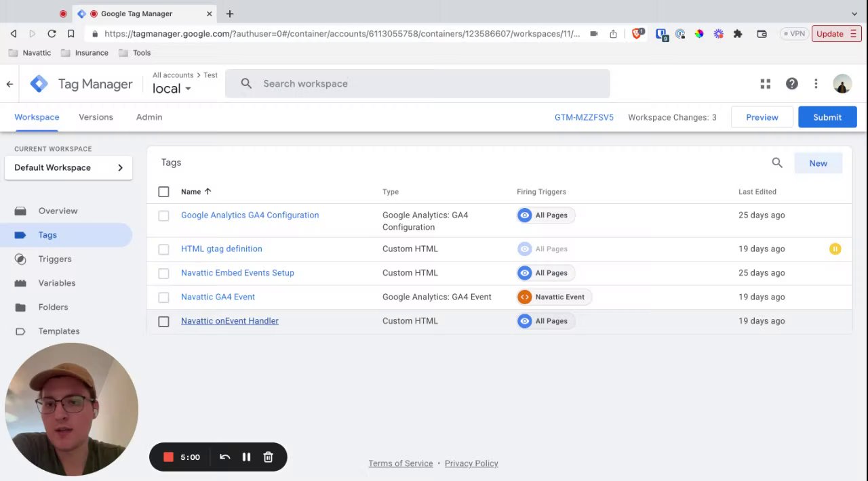The image size is (868, 481).
Task: Open Overview in the sidebar
Action: 66,211
